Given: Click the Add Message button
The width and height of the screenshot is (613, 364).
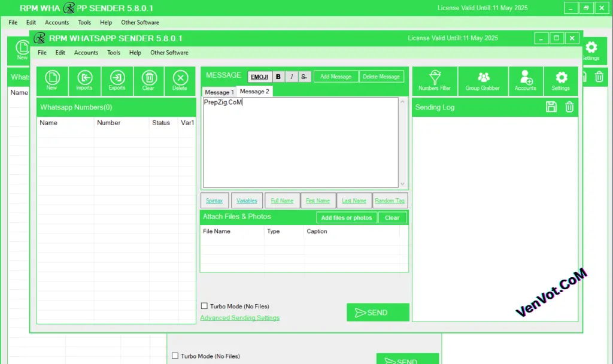Looking at the screenshot, I should click(x=336, y=77).
